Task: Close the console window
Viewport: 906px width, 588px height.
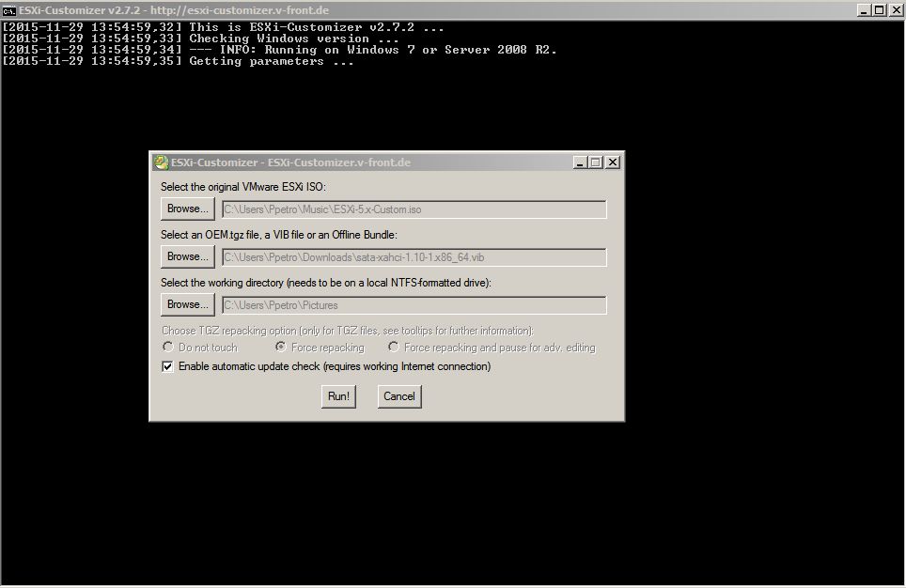Action: pyautogui.click(x=895, y=9)
